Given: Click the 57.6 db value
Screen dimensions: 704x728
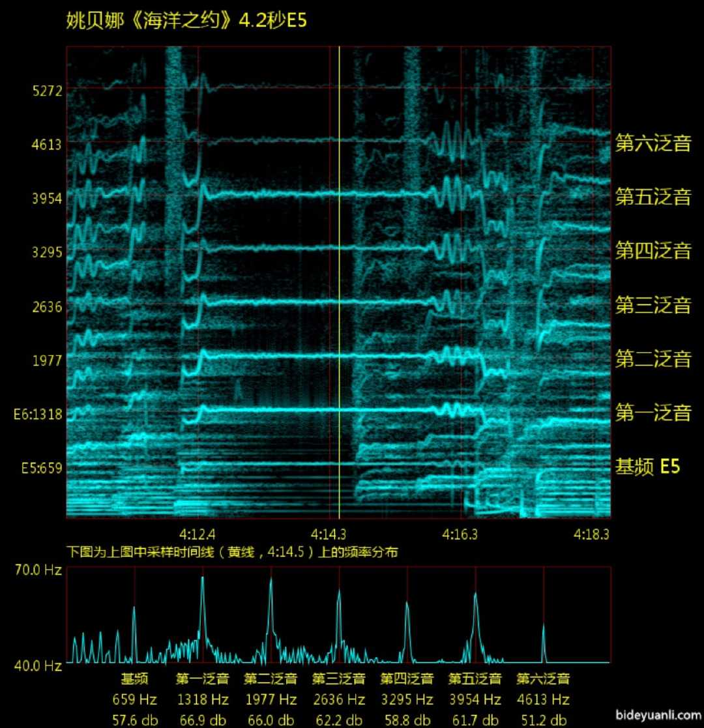Looking at the screenshot, I should click(135, 720).
